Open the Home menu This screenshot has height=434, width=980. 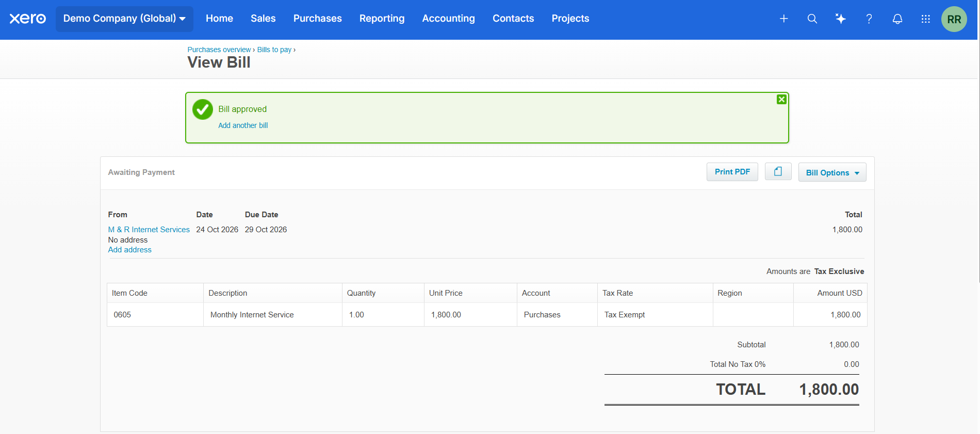click(219, 19)
